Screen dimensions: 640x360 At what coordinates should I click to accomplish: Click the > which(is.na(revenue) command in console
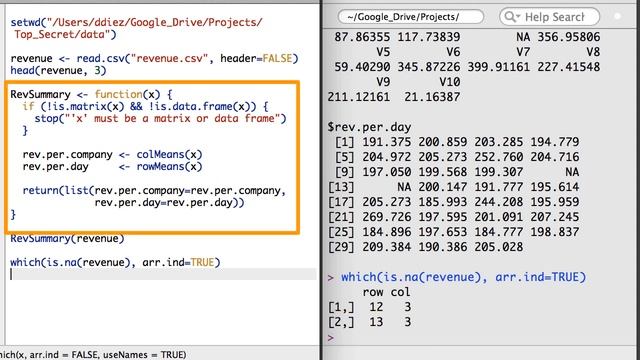pos(457,277)
